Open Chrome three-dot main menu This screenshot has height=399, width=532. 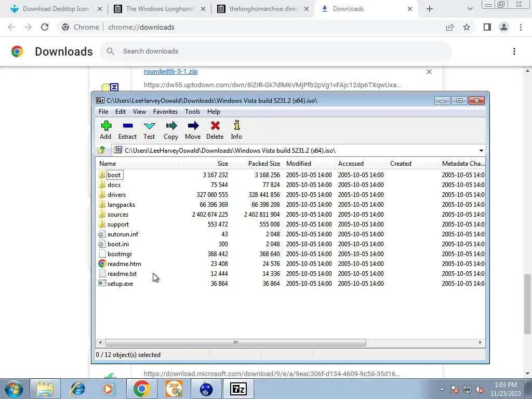pyautogui.click(x=521, y=27)
